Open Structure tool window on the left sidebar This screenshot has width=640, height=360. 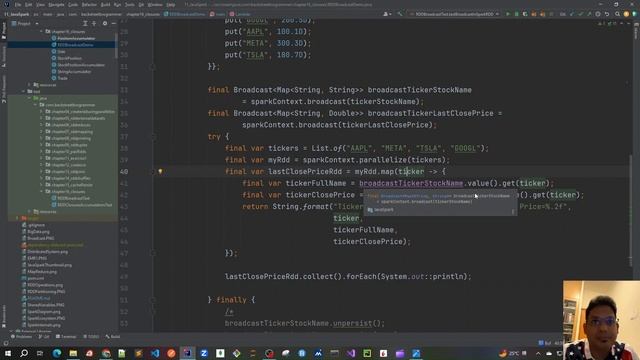tap(4, 56)
